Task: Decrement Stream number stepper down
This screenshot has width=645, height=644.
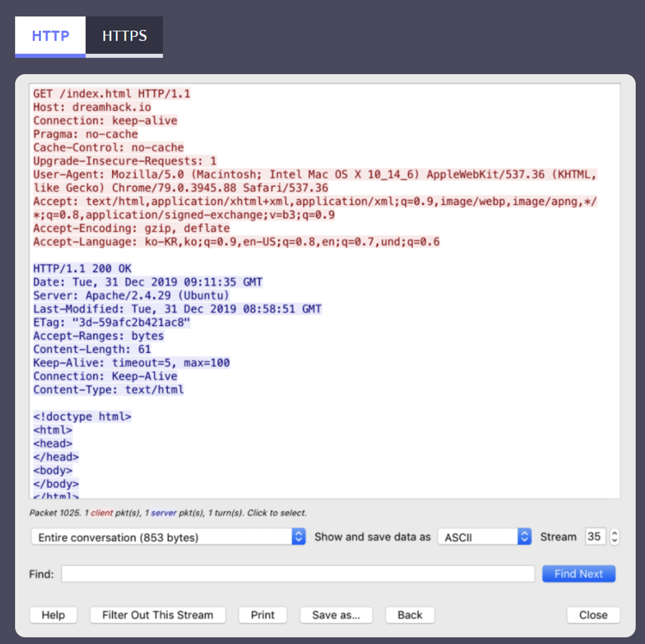Action: click(614, 540)
